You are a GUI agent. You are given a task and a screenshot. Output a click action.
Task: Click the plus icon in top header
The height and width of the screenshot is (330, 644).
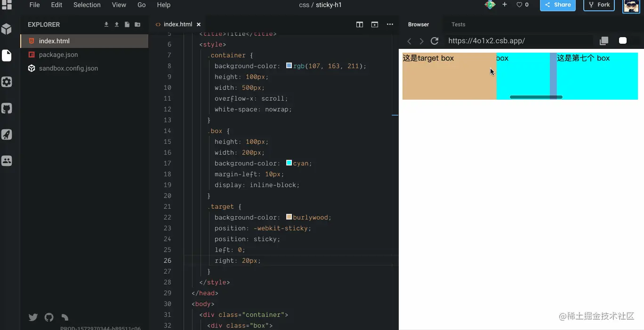coord(505,5)
